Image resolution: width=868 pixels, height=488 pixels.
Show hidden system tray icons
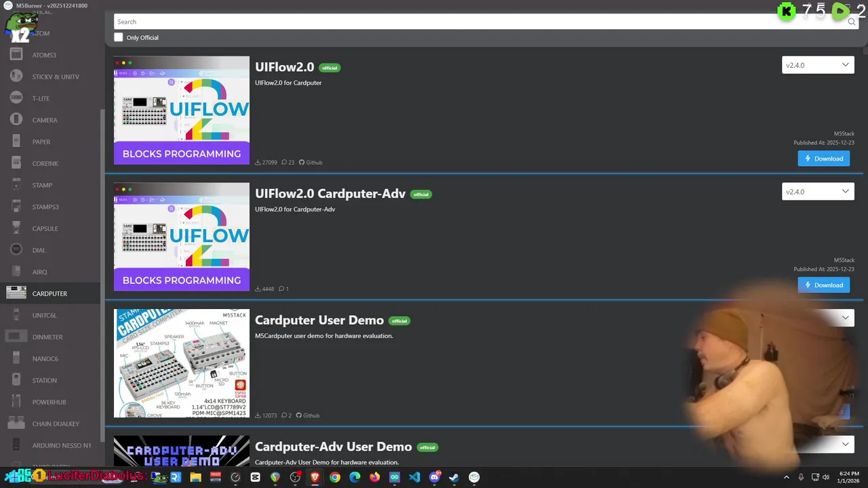tap(787, 477)
